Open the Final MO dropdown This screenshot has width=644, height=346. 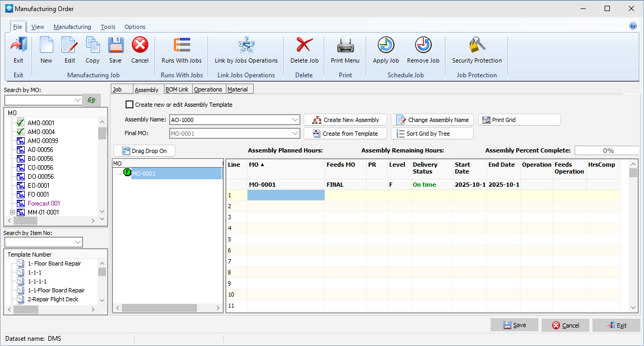pos(295,134)
